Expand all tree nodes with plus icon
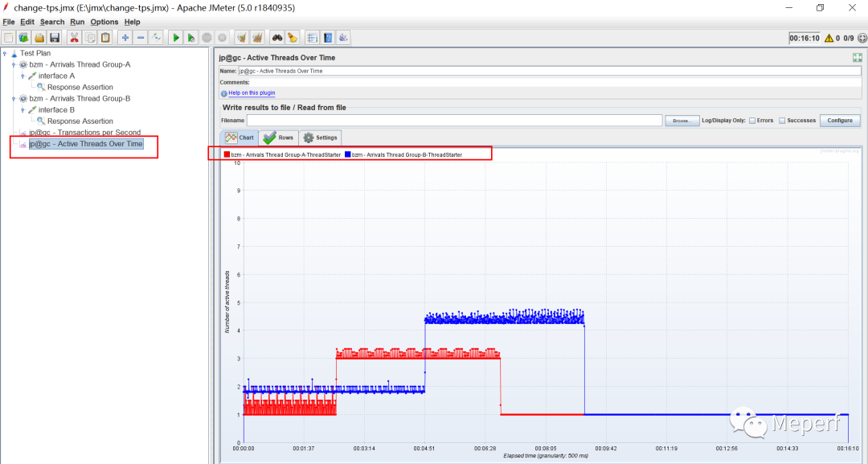The width and height of the screenshot is (868, 464). pyautogui.click(x=125, y=38)
